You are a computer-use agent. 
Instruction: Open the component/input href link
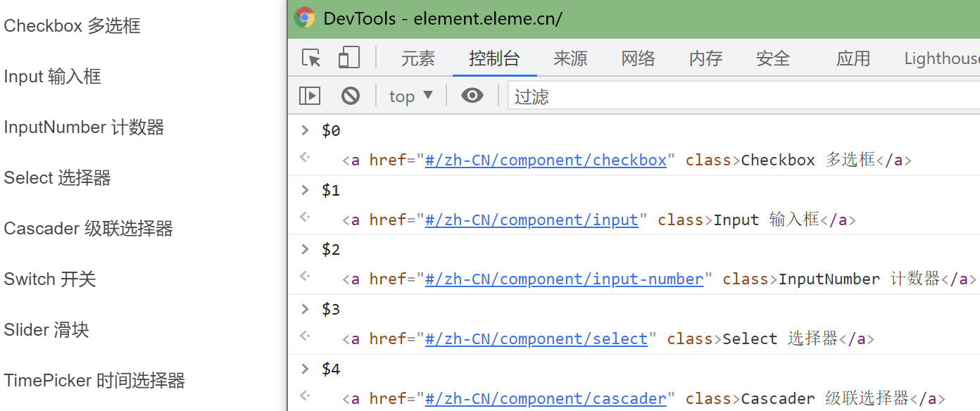(532, 220)
